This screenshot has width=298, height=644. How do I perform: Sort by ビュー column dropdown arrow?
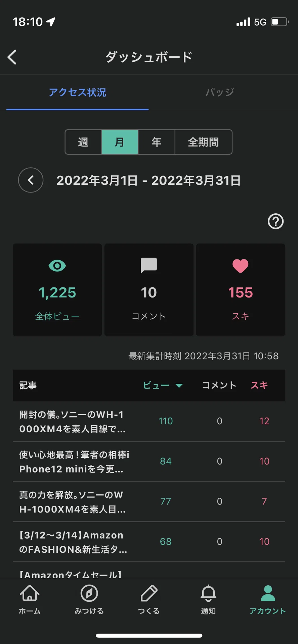(x=179, y=385)
